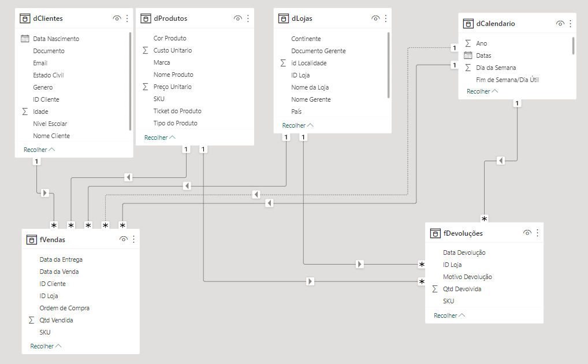Viewport: 588px width, 364px height.
Task: Select Motivo Devolução field
Action: pyautogui.click(x=467, y=277)
